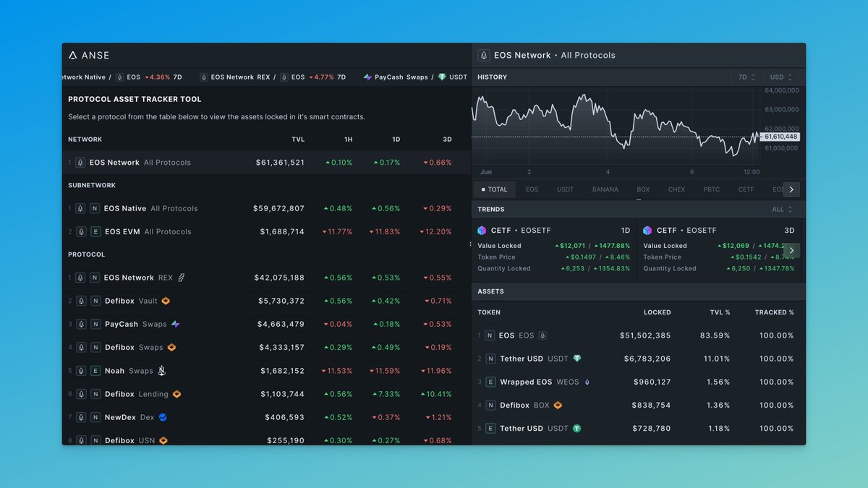Open the ALL filter dropdown in Trends
868x488 pixels.
coord(781,210)
